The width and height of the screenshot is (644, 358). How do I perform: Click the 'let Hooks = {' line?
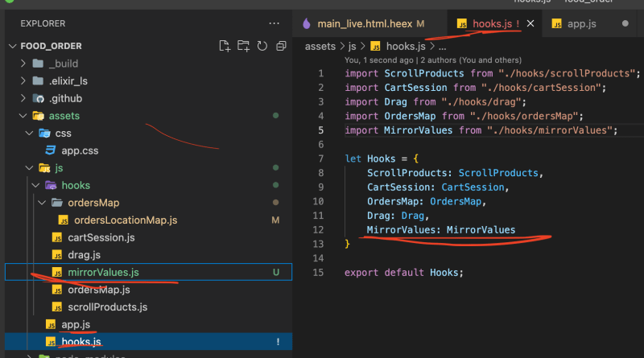(382, 158)
